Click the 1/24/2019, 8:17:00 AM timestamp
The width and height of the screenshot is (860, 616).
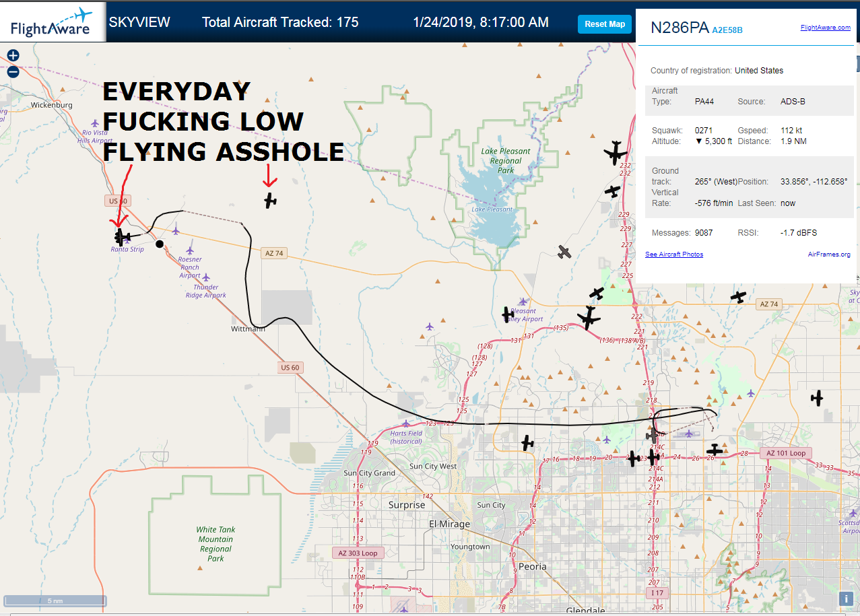pyautogui.click(x=481, y=22)
